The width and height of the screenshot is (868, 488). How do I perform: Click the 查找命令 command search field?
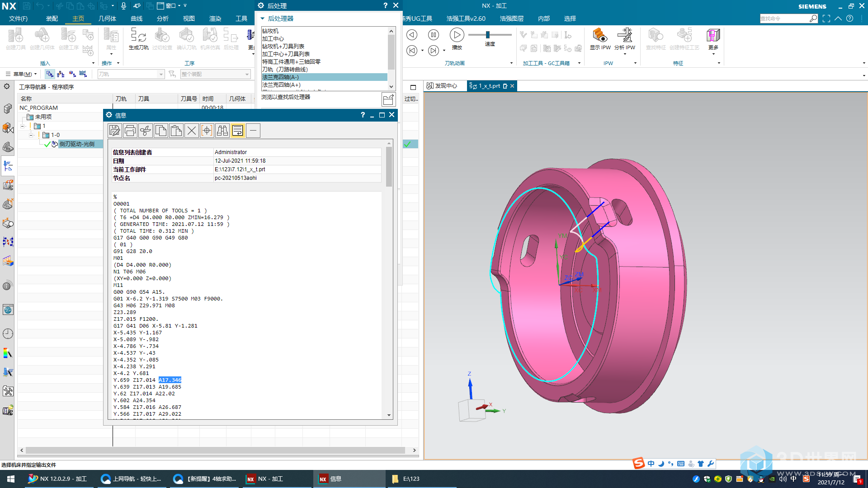coord(784,19)
